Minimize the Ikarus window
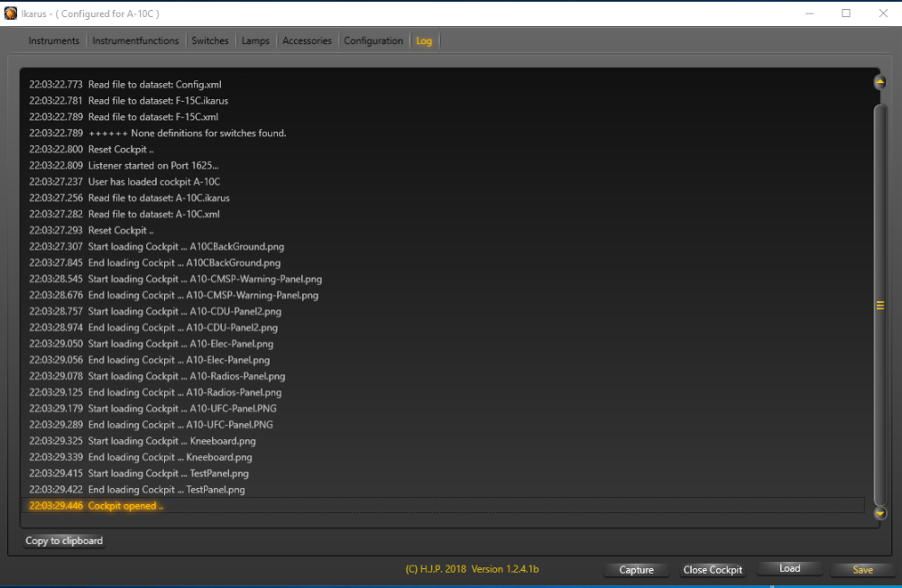The width and height of the screenshot is (902, 588). click(809, 14)
